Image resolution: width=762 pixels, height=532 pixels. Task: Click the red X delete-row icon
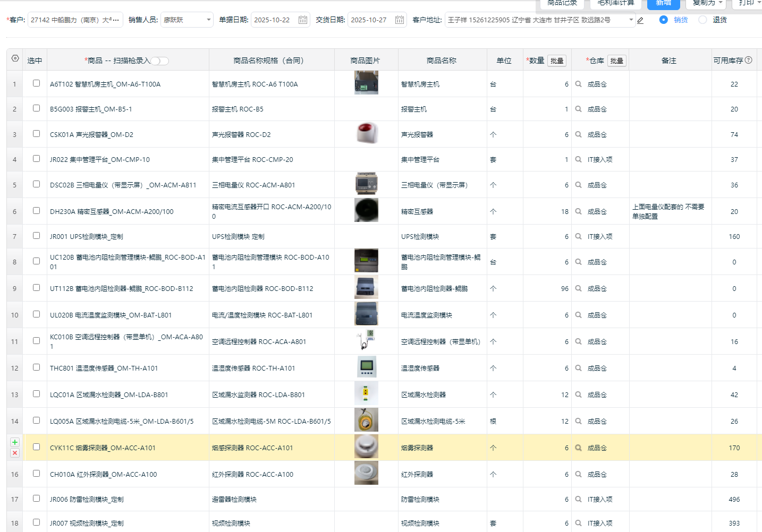pyautogui.click(x=15, y=453)
